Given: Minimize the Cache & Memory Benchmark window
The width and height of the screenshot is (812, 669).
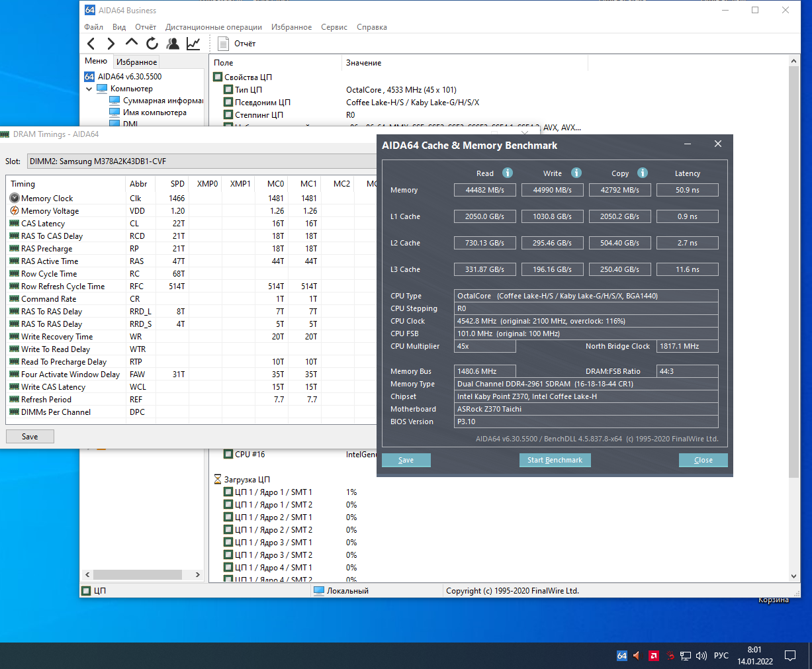Looking at the screenshot, I should pyautogui.click(x=688, y=144).
